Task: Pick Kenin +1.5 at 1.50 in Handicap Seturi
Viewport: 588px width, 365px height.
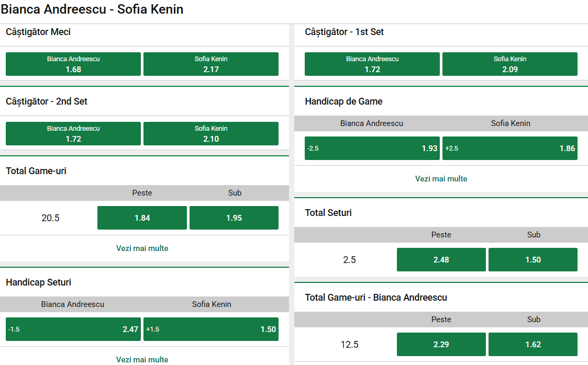Action: coord(210,329)
